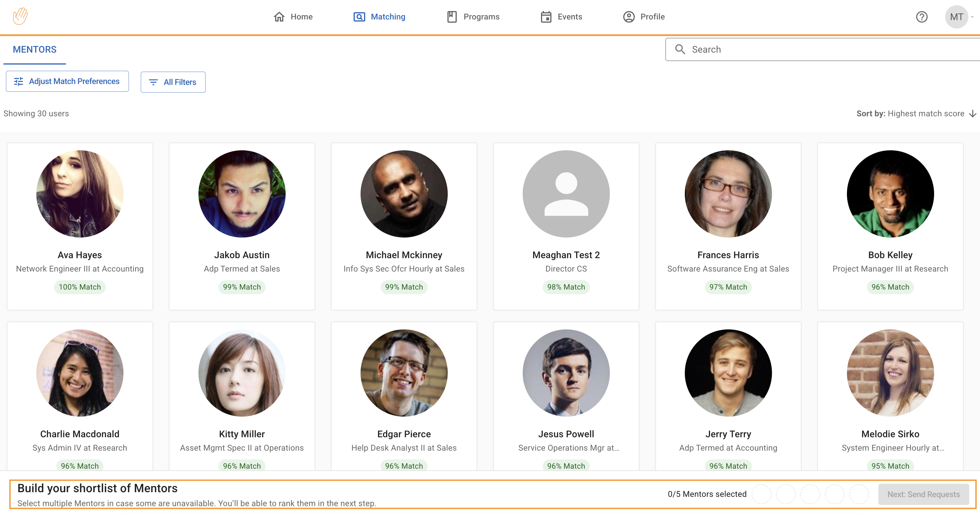Open the MT user avatar menu
Viewport: 980px width, 514px height.
[956, 17]
